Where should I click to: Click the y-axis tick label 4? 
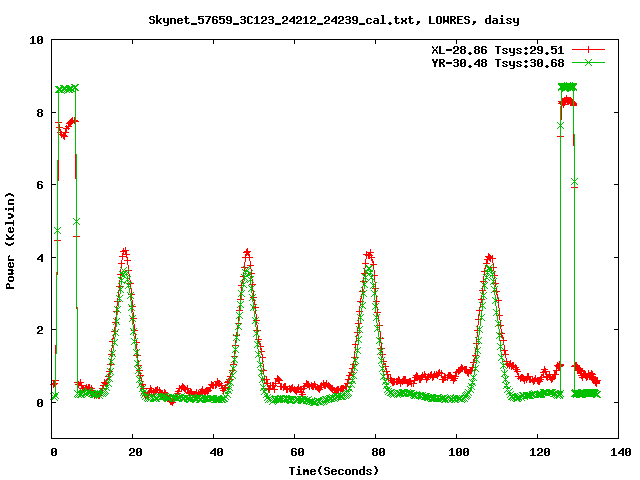tap(40, 258)
